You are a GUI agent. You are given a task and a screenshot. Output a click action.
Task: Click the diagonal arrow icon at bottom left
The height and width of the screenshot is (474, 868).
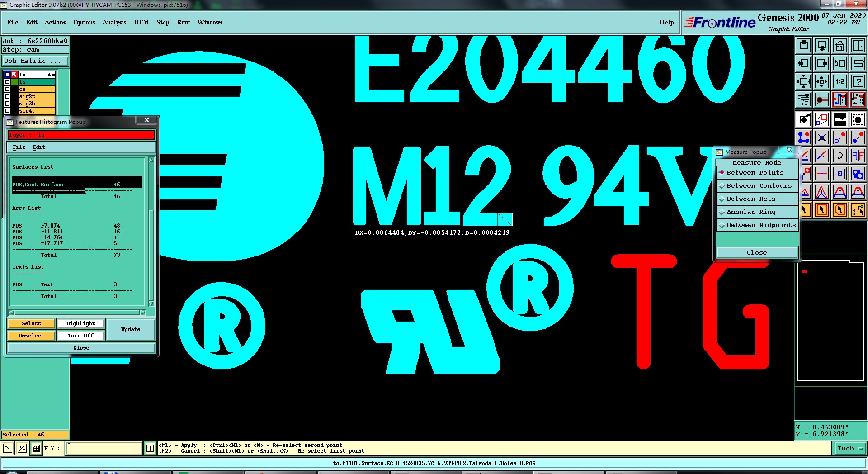point(8,448)
